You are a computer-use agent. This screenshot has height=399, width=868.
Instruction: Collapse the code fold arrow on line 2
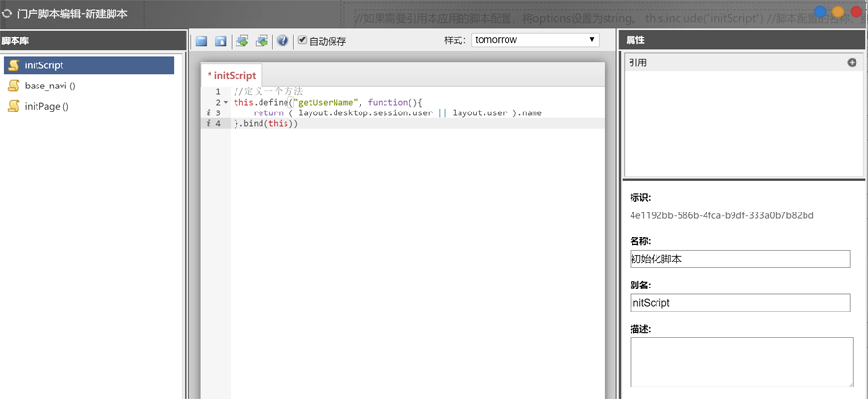point(226,102)
